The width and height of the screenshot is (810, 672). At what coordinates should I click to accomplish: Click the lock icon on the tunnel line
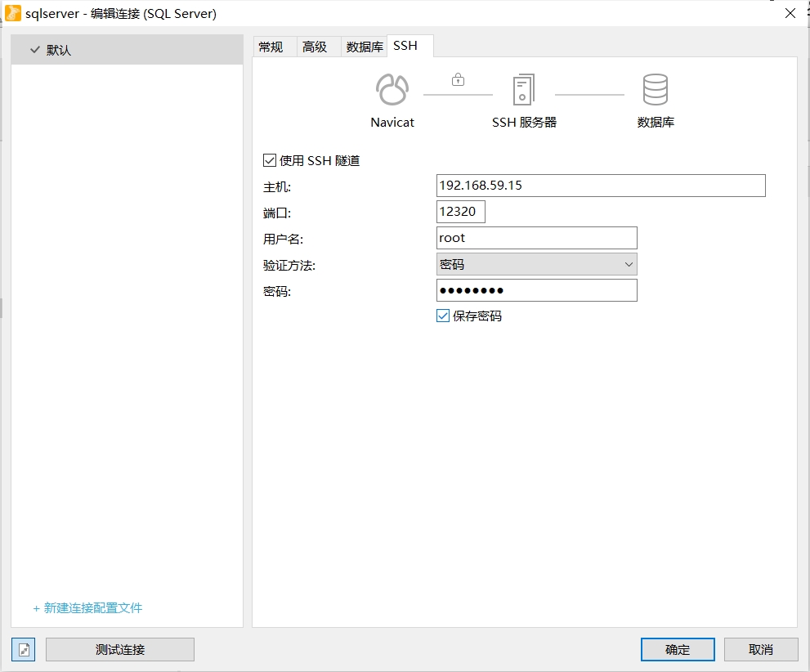coord(458,79)
